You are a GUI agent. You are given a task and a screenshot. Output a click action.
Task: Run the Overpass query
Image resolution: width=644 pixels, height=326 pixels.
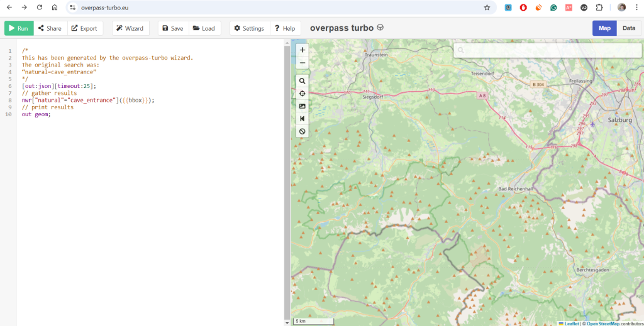(19, 28)
